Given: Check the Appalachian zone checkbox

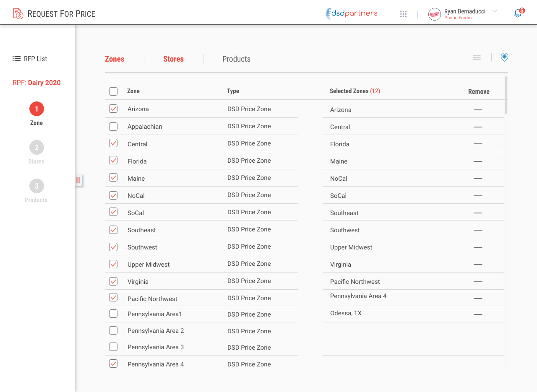Looking at the screenshot, I should tap(113, 126).
